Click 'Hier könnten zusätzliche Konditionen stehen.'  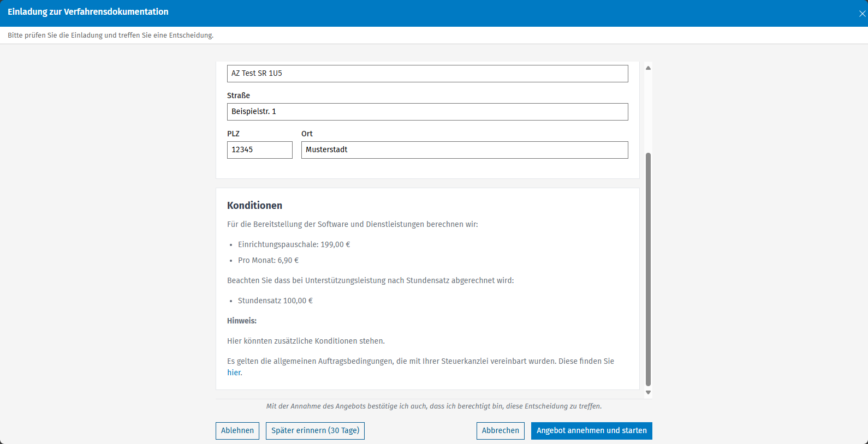pos(306,341)
